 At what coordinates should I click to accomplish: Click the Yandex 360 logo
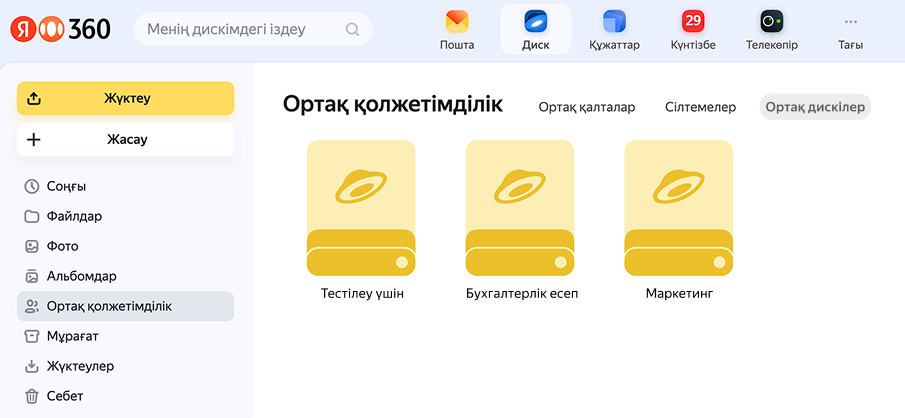pos(62,29)
